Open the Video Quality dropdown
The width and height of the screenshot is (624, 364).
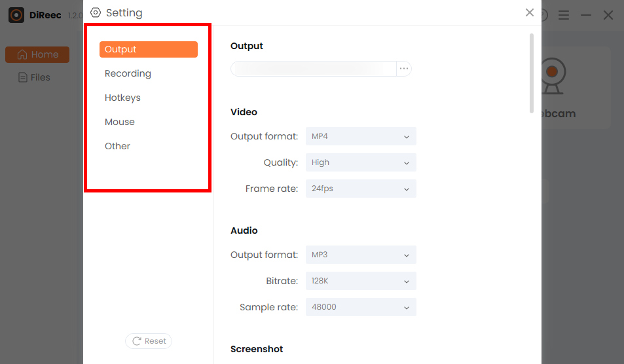click(x=361, y=163)
